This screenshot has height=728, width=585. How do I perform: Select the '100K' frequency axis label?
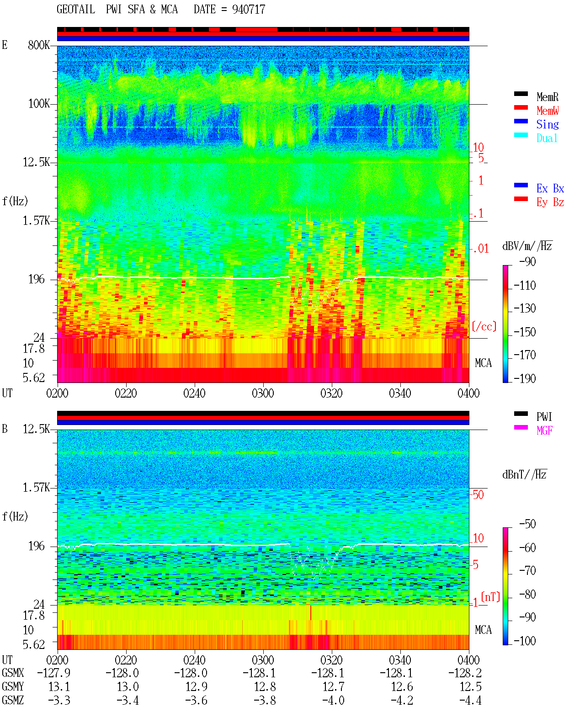pos(39,104)
